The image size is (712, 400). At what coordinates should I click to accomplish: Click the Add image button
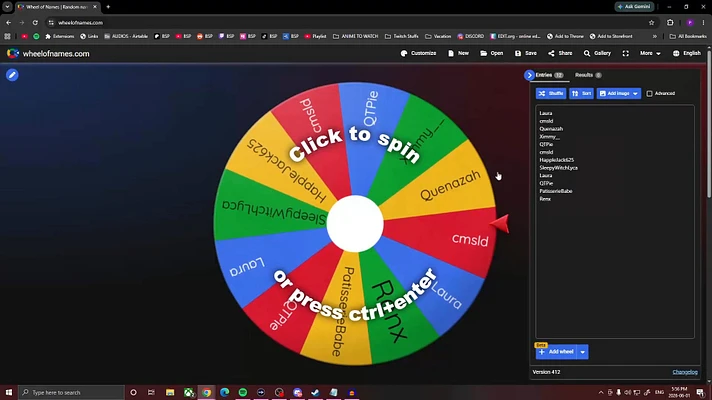613,94
